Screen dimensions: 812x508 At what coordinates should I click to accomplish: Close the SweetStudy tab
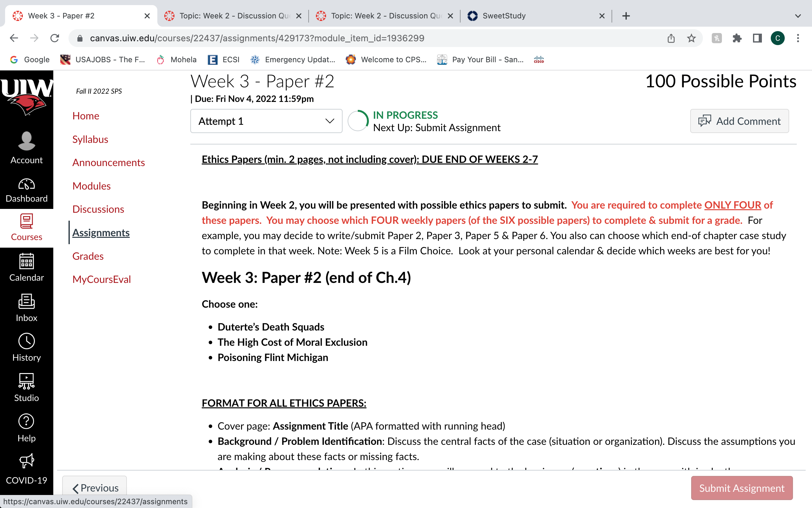[x=602, y=16]
